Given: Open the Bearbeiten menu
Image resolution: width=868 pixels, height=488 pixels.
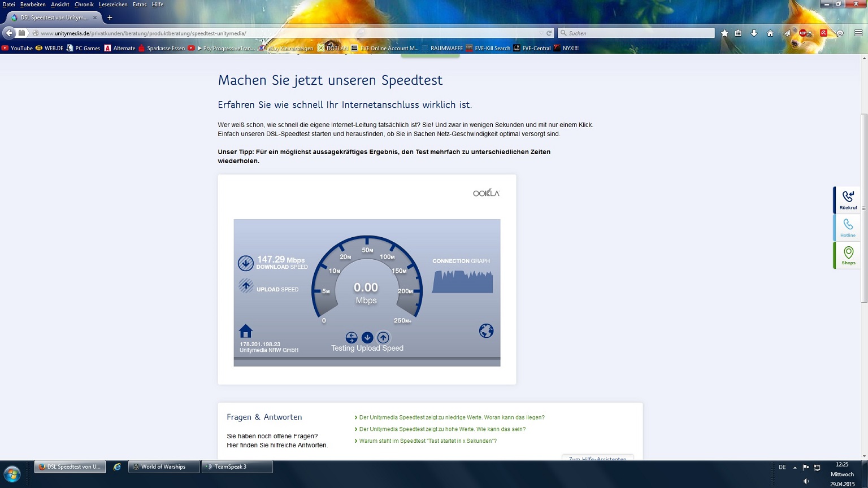Looking at the screenshot, I should (33, 5).
